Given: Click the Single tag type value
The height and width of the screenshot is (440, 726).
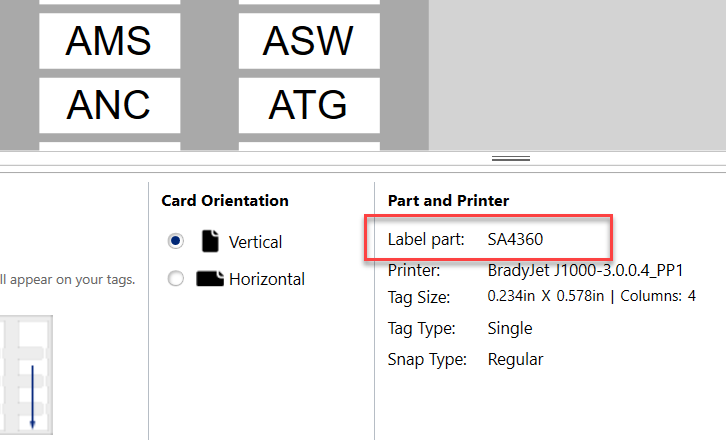Looking at the screenshot, I should pyautogui.click(x=510, y=328).
